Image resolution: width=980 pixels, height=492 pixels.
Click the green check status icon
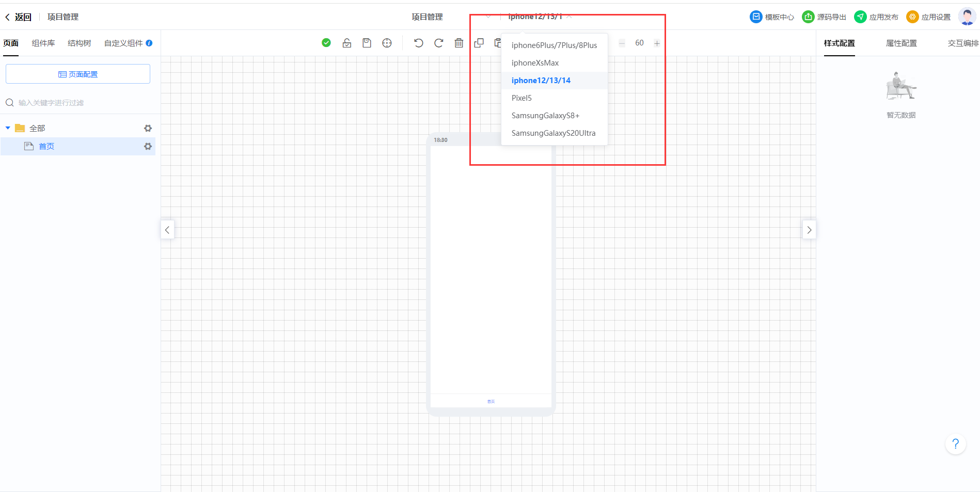click(x=326, y=43)
